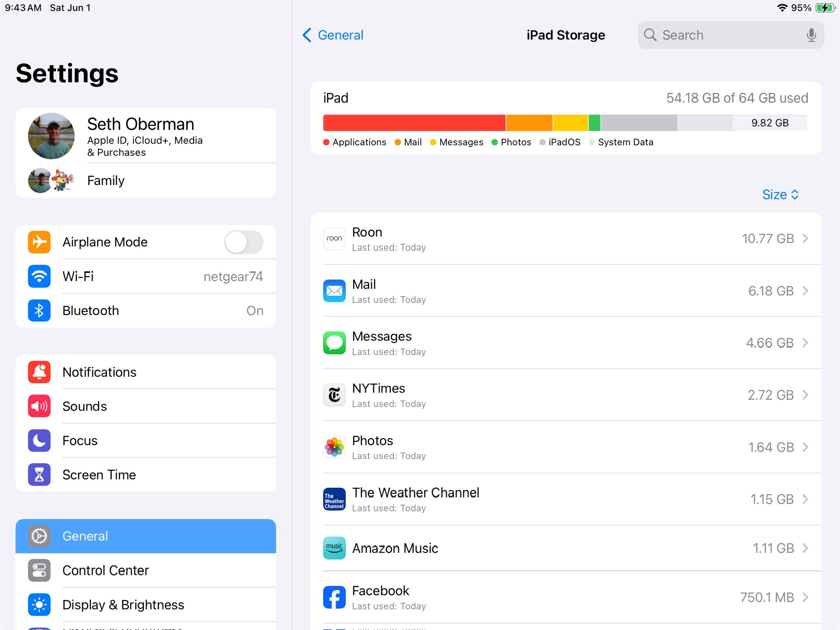Open Mail storage details chevron
The height and width of the screenshot is (630, 840).
pyautogui.click(x=805, y=291)
